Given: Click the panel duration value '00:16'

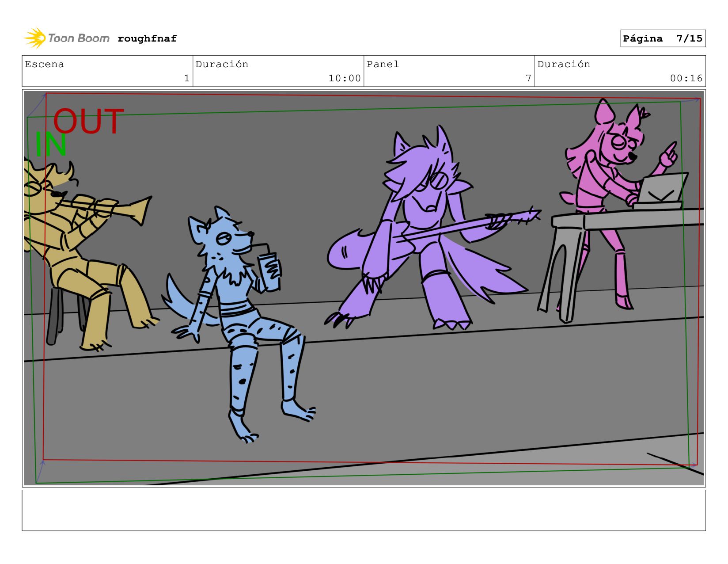Looking at the screenshot, I should coord(686,78).
